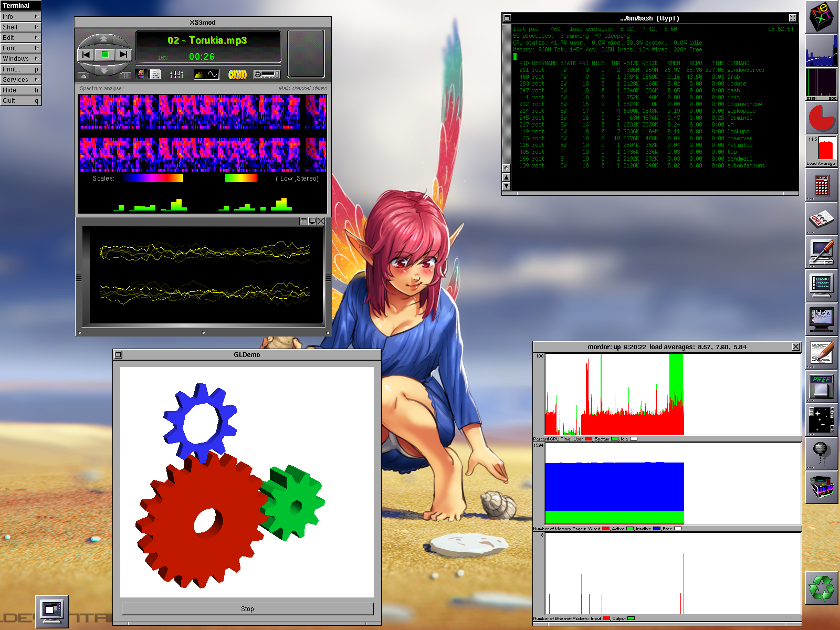Click the stacked gold CDs icon
840x630 pixels.
(x=237, y=75)
